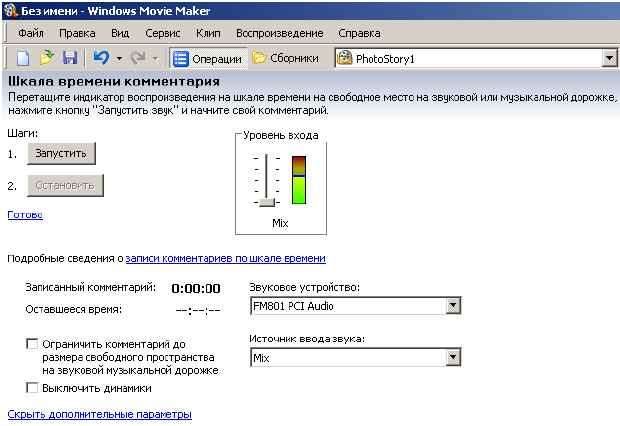The width and height of the screenshot is (620, 426).
Task: Expand the FM801 PCI Audio device dropdown
Action: point(453,306)
